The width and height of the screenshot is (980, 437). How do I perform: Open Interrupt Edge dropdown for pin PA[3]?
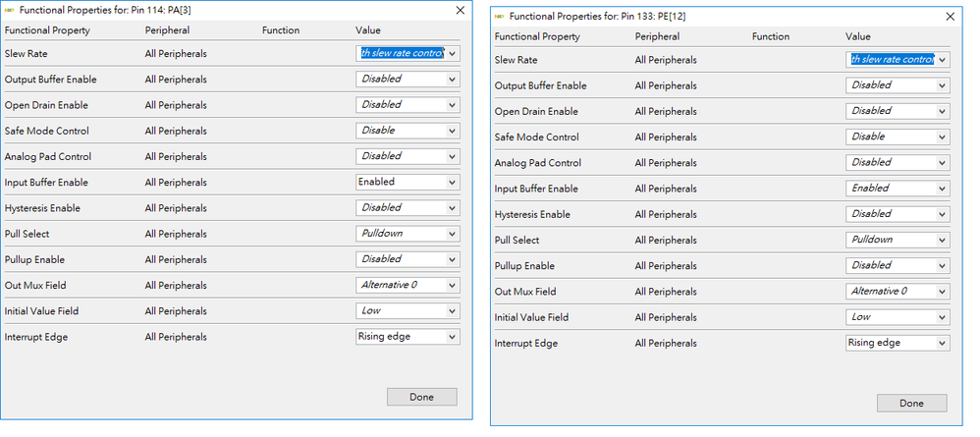[x=452, y=337]
